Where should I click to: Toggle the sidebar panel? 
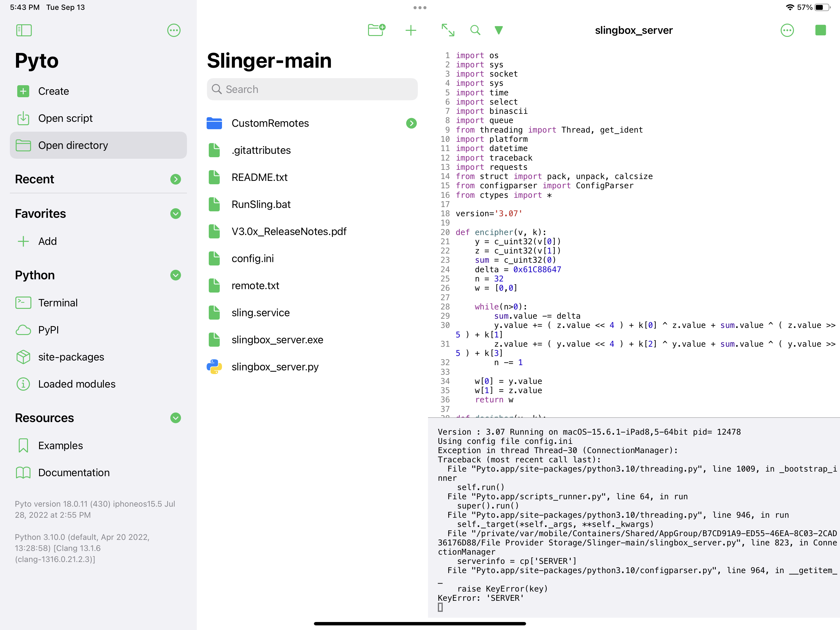(24, 30)
